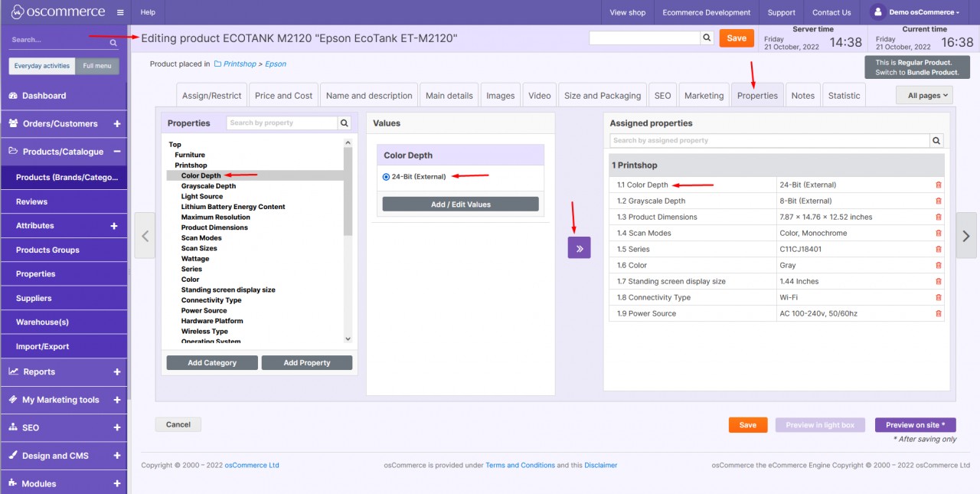Open View shop in top bar
Screen dimensions: 980x494
(x=628, y=12)
